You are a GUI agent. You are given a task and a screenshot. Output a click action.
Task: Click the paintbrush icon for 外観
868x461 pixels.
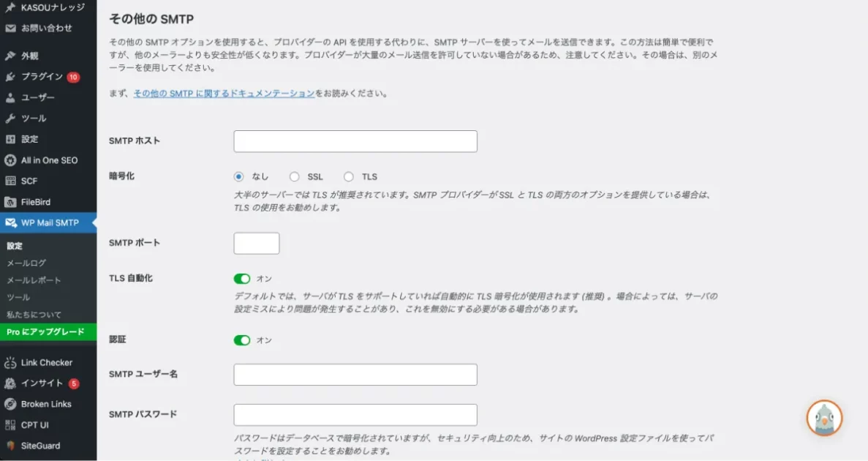tap(10, 56)
